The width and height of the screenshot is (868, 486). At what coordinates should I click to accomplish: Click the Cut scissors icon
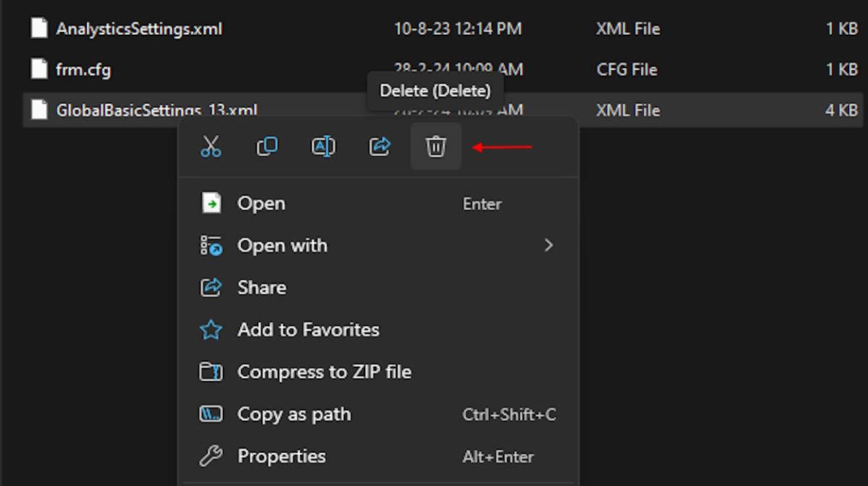pyautogui.click(x=210, y=147)
